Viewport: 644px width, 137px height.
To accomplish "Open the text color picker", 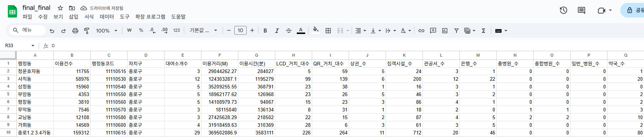I will (x=301, y=31).
